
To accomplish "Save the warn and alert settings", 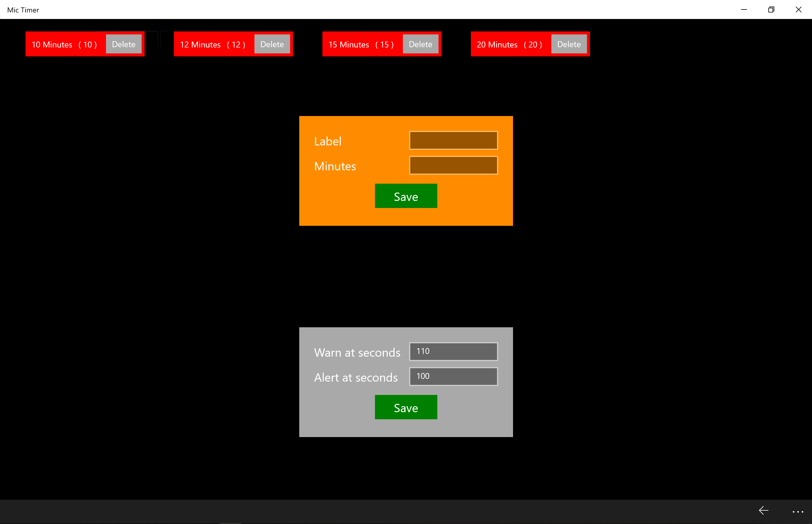I will [406, 407].
